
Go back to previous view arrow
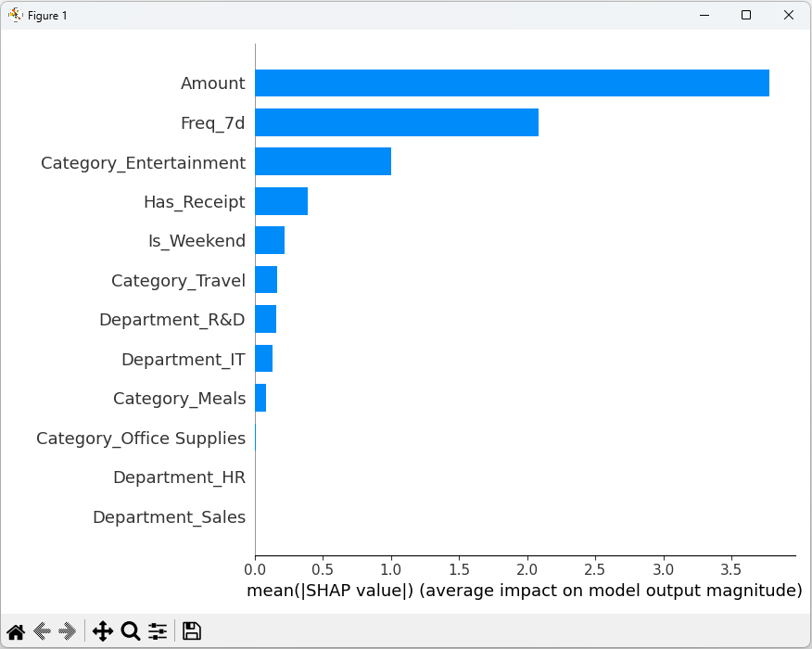[42, 631]
